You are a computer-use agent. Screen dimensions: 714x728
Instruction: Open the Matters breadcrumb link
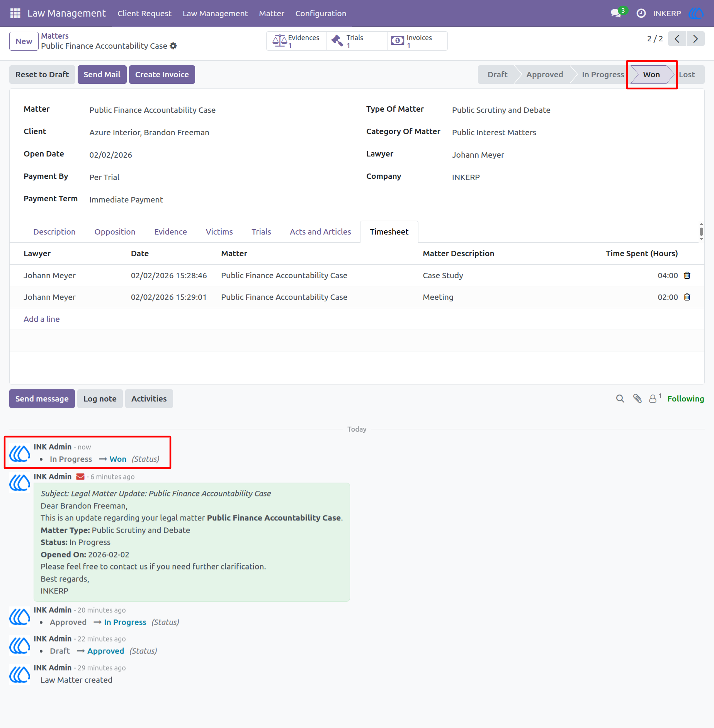[55, 36]
